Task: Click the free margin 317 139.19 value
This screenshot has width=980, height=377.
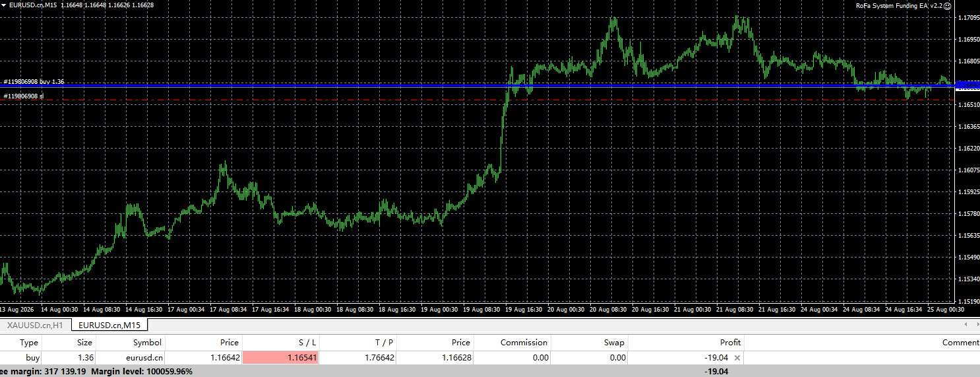Action: (65, 372)
